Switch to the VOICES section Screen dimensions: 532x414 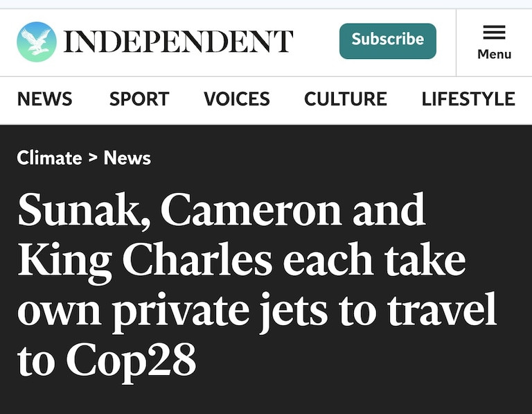point(236,99)
